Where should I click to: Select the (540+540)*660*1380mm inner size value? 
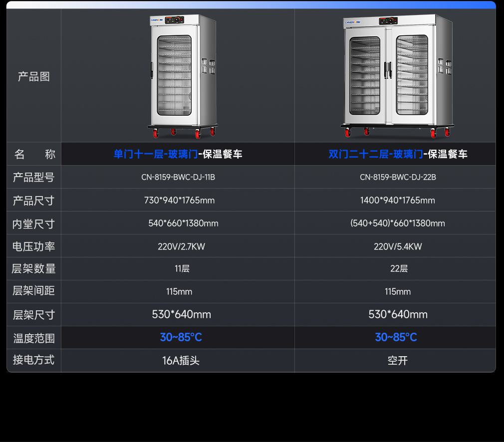click(398, 223)
